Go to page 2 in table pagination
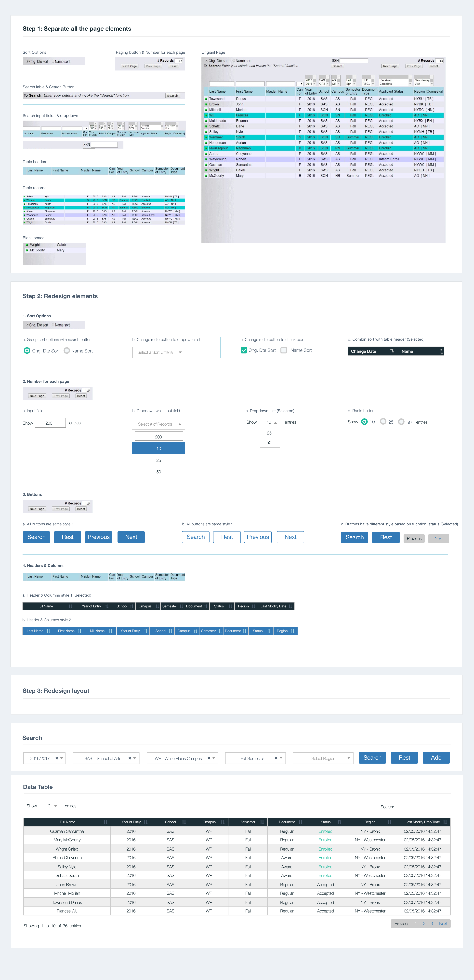This screenshot has height=980, width=474. pyautogui.click(x=424, y=923)
